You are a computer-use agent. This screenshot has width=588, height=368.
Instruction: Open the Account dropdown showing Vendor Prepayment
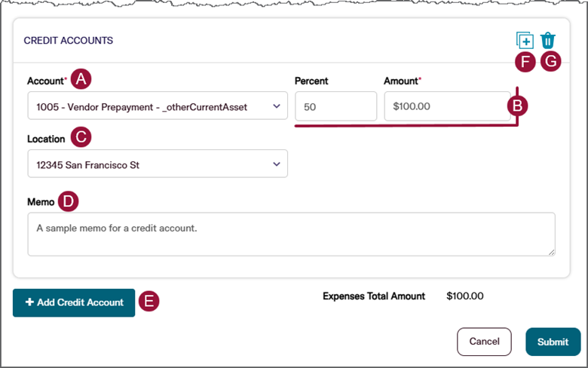pyautogui.click(x=157, y=106)
